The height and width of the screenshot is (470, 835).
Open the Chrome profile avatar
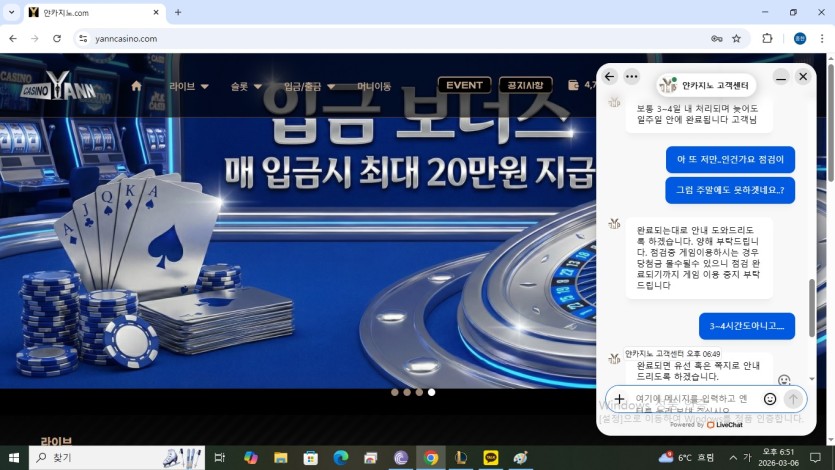coord(800,38)
